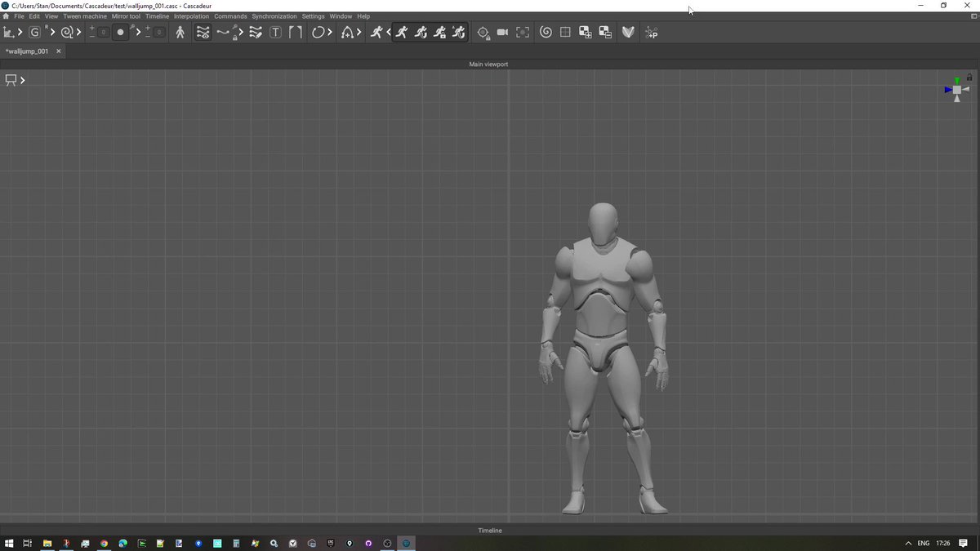Open the Settings menu
This screenshot has height=551, width=980.
[x=313, y=16]
